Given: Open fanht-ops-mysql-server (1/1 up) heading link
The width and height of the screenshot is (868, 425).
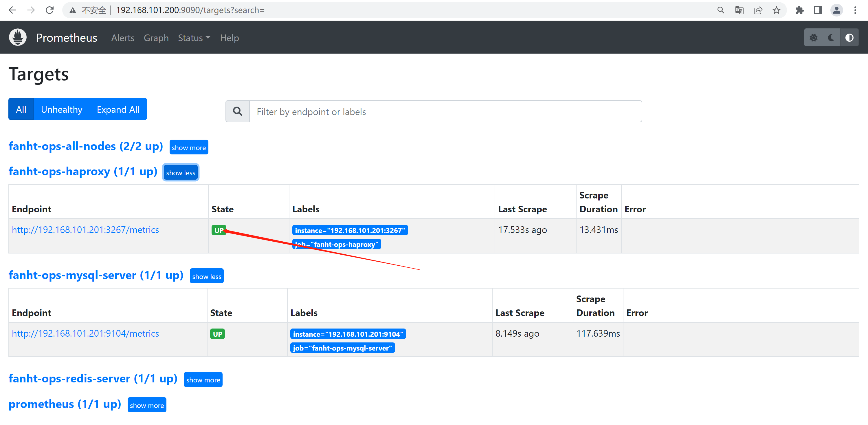Looking at the screenshot, I should (96, 275).
